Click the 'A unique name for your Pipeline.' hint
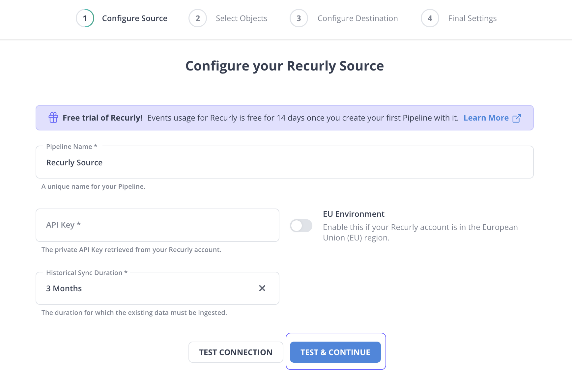The width and height of the screenshot is (572, 392). (93, 186)
